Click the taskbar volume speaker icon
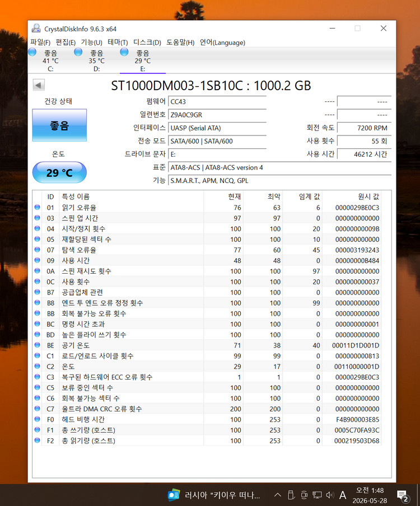The image size is (420, 506). point(330,495)
